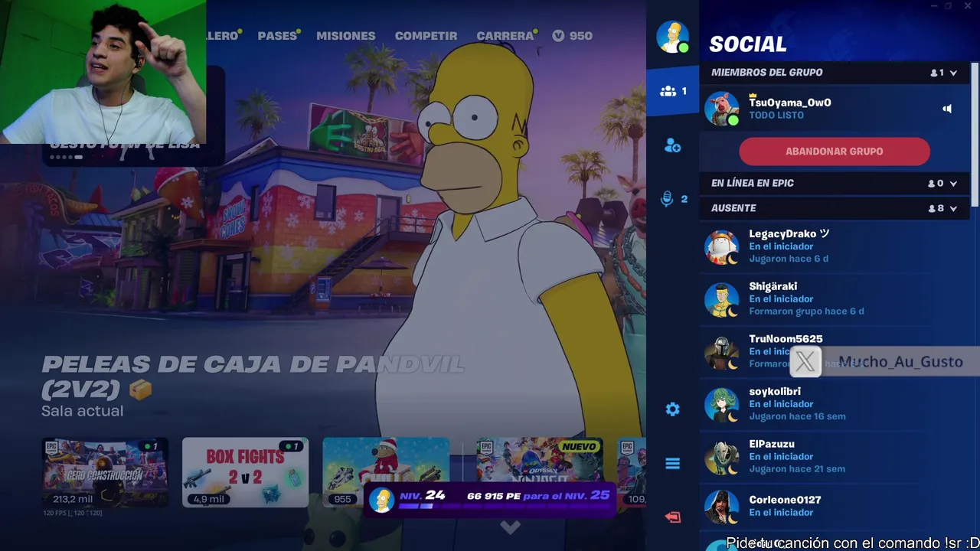Click LegacyDrako's avatar

click(721, 246)
